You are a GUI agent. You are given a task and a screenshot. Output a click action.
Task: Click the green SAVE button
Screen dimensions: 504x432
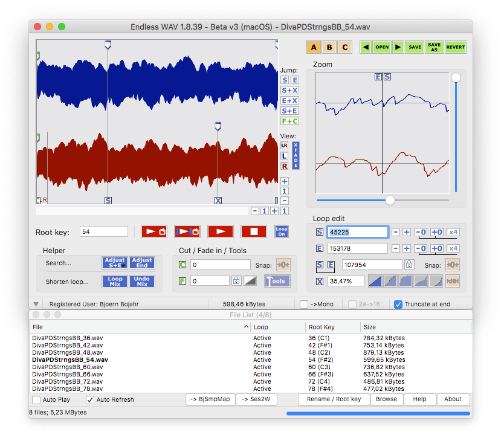(x=415, y=47)
